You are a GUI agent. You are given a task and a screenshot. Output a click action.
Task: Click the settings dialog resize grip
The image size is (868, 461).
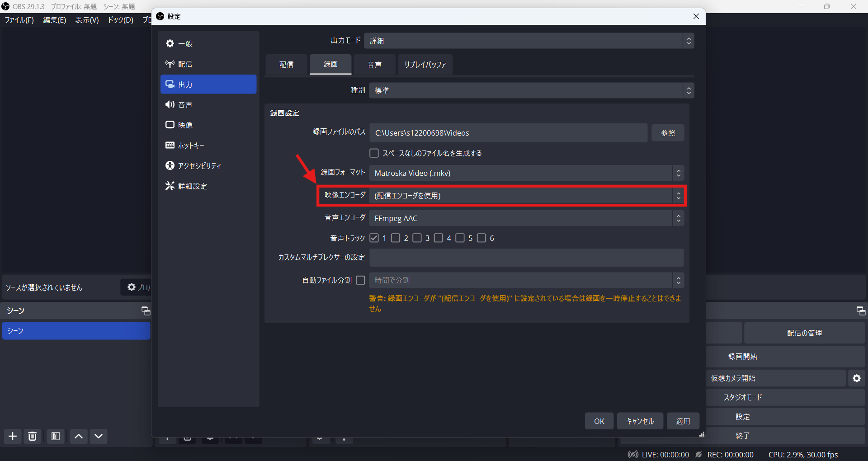click(x=702, y=434)
